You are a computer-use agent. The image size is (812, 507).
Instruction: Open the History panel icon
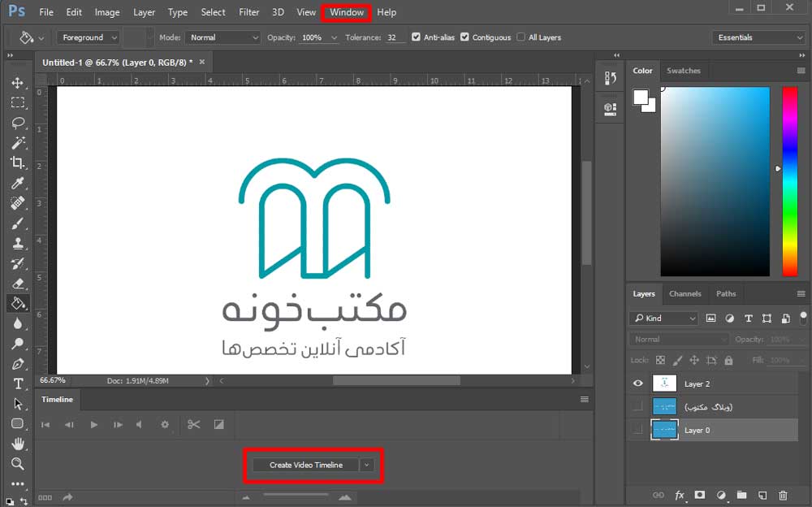tap(610, 78)
